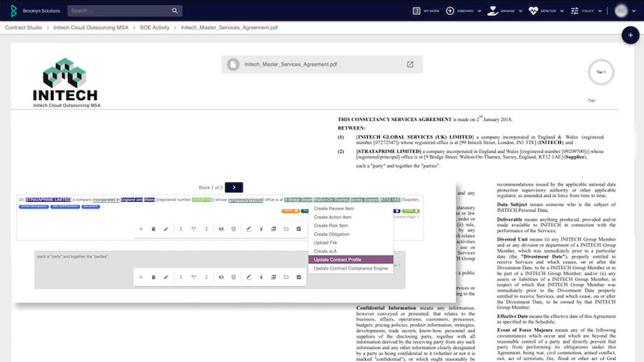Open the Tier 1 circle indicator
The width and height of the screenshot is (644, 362).
click(601, 72)
